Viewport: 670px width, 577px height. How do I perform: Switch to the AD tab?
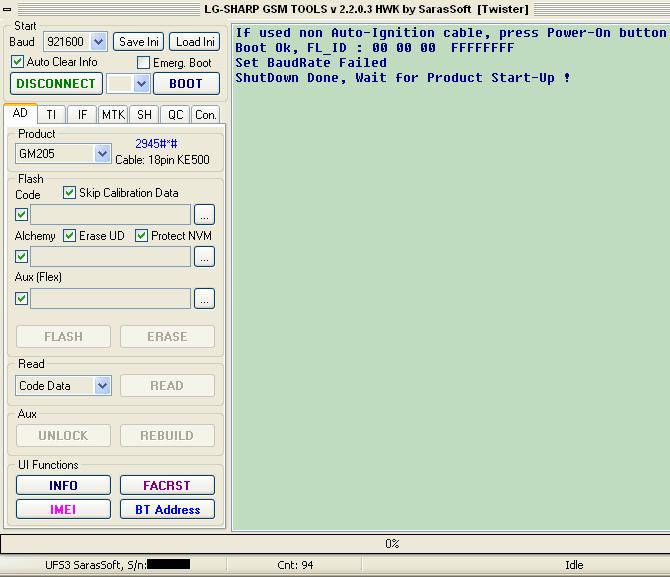click(x=20, y=113)
